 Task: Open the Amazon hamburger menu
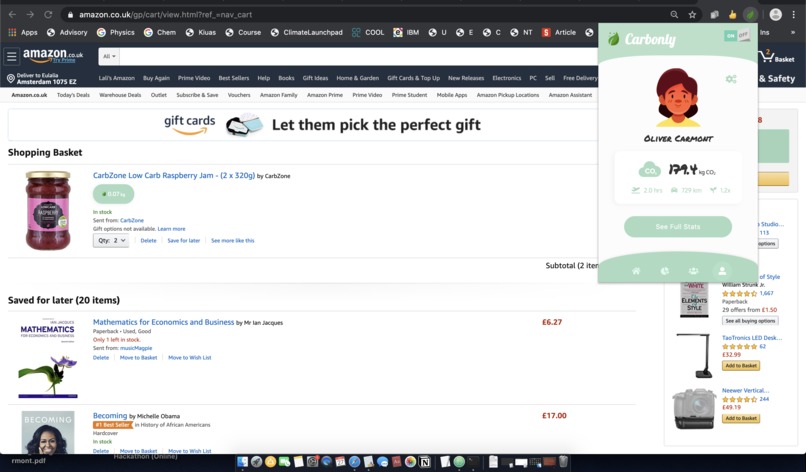pyautogui.click(x=11, y=56)
